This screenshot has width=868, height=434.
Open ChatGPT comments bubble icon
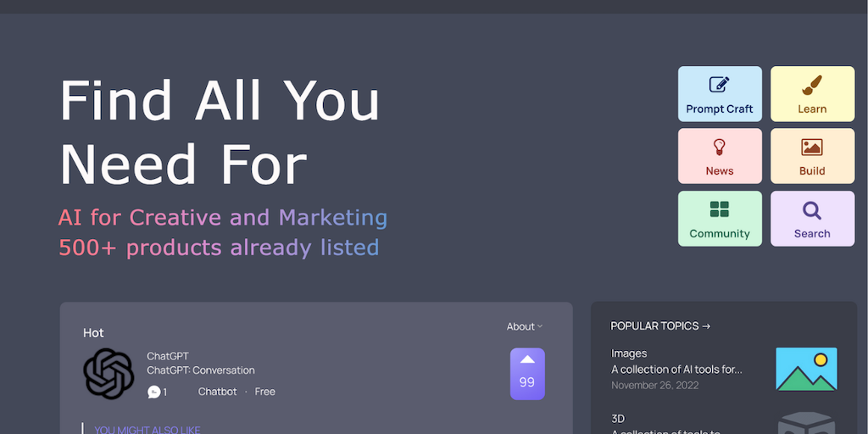pos(153,392)
